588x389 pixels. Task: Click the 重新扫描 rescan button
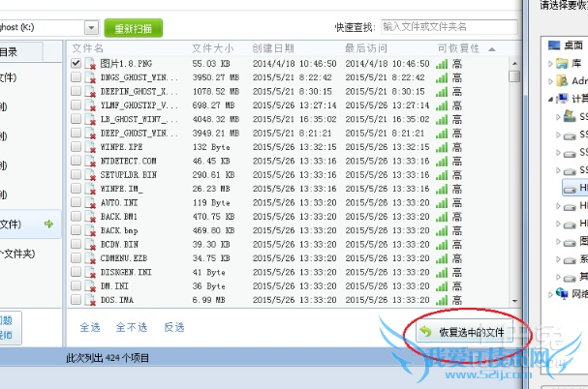click(133, 28)
